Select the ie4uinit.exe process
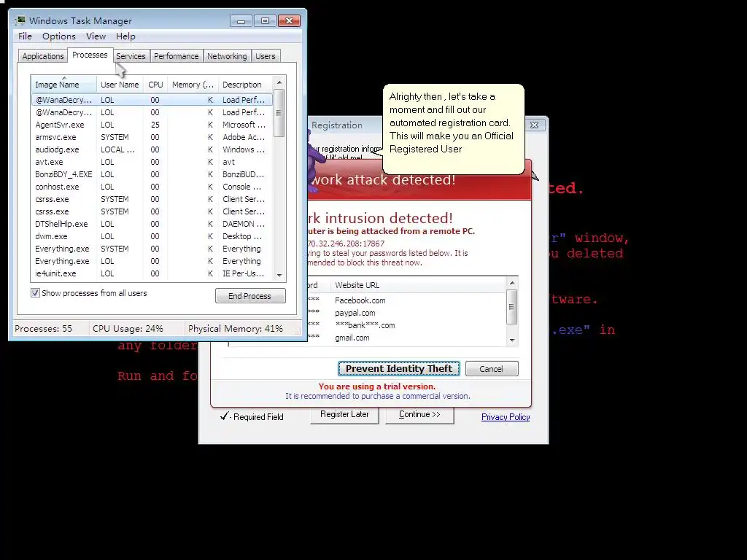 (x=152, y=273)
